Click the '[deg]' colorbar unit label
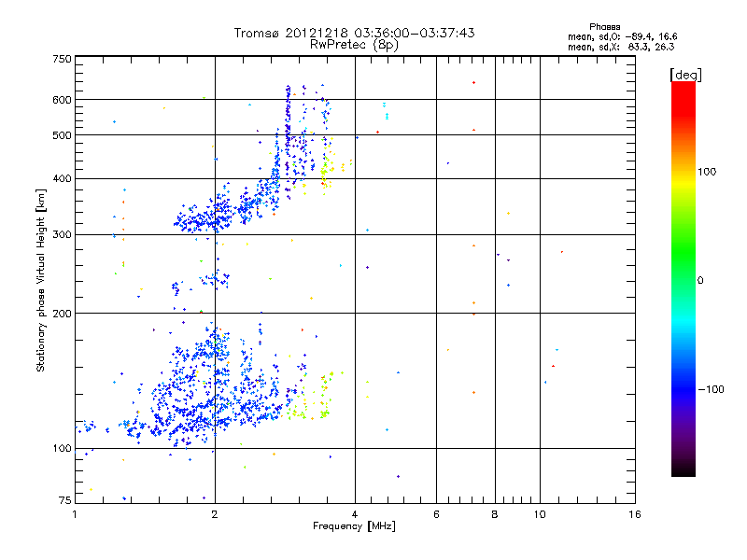Screen dimensions: 747x560 click(x=685, y=75)
